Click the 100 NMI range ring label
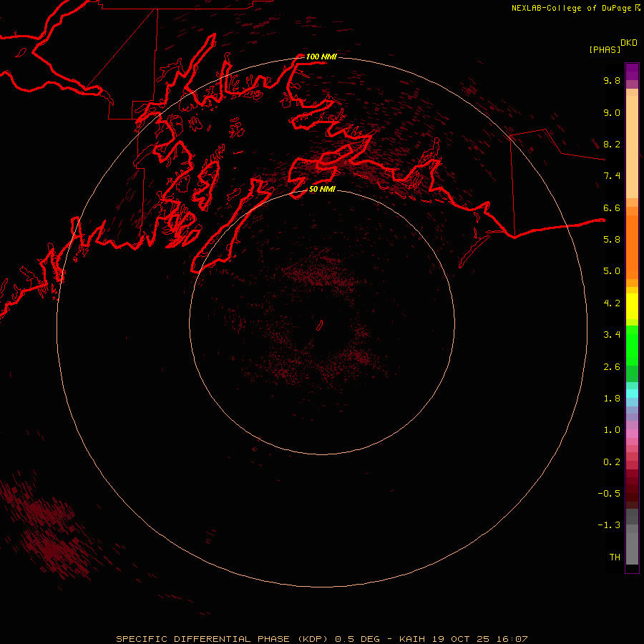Viewport: 644px width, 644px height. pyautogui.click(x=321, y=57)
